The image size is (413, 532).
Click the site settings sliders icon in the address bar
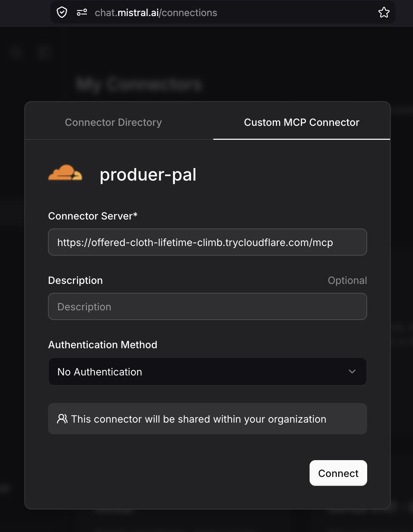pyautogui.click(x=82, y=12)
